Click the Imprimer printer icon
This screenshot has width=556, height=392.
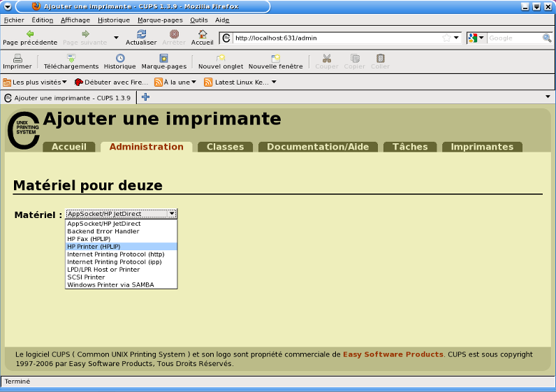17,58
